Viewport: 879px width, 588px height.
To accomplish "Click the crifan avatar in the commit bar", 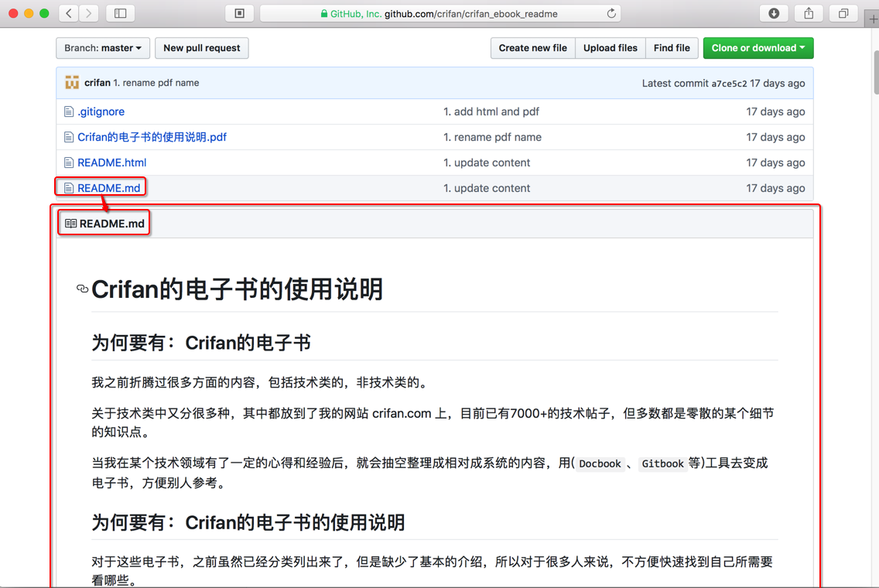I will (x=72, y=83).
